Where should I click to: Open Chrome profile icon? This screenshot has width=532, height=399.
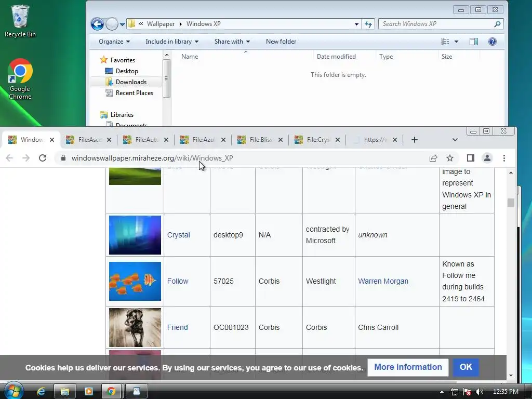coord(487,158)
